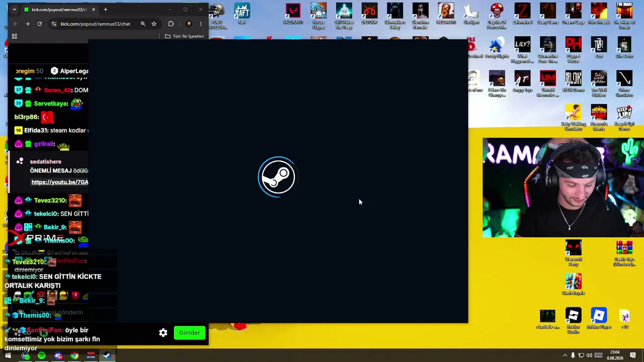Launch the Roblox Player desktop shortcut
The image size is (644, 362).
599,318
